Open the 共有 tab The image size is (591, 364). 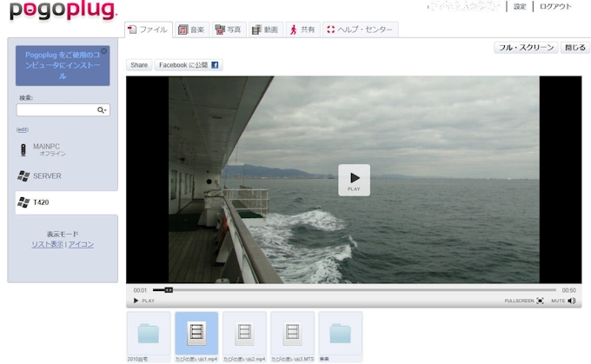coord(302,30)
